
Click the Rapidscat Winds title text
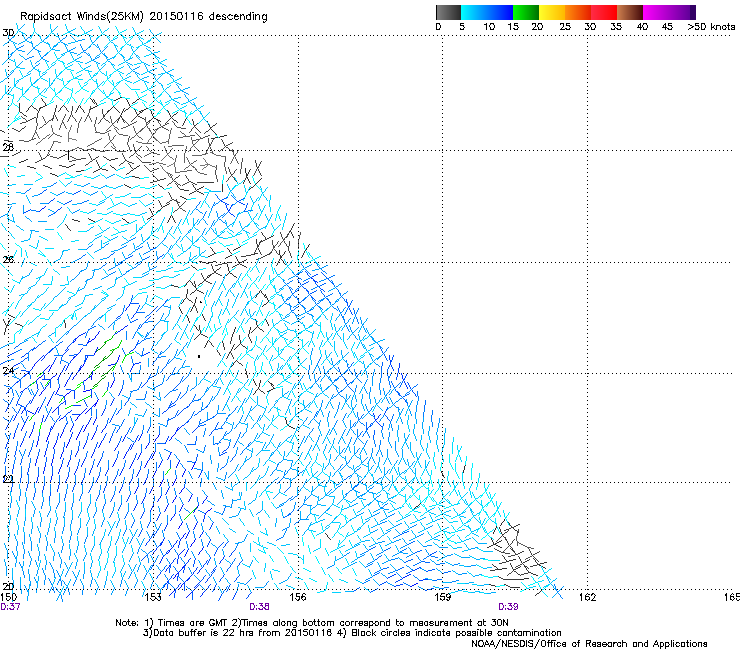[x=143, y=17]
